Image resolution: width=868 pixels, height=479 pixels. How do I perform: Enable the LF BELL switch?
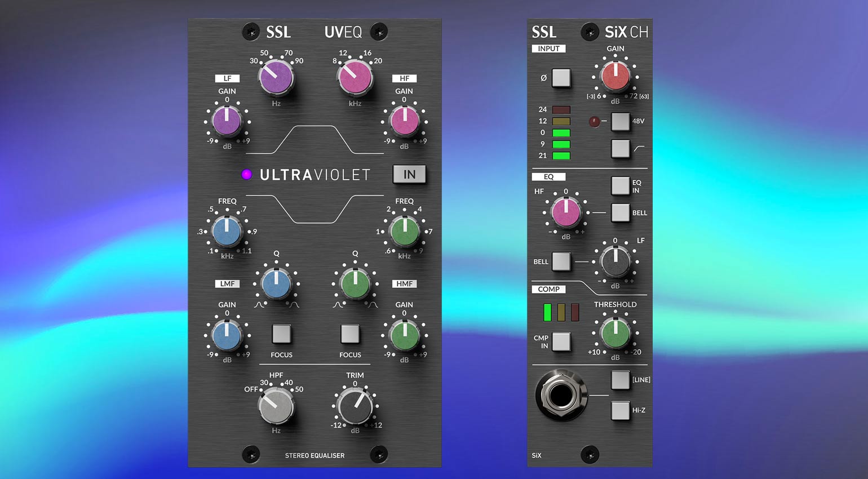click(561, 261)
